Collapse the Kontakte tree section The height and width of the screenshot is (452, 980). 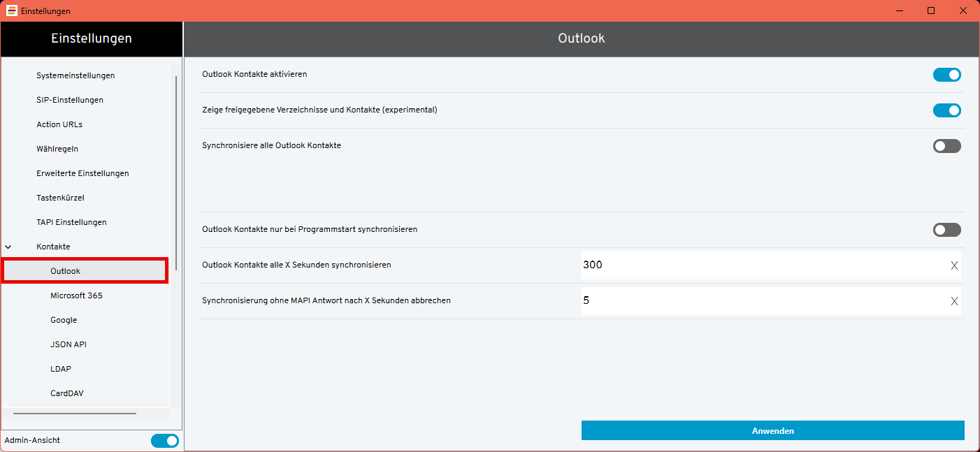point(8,247)
